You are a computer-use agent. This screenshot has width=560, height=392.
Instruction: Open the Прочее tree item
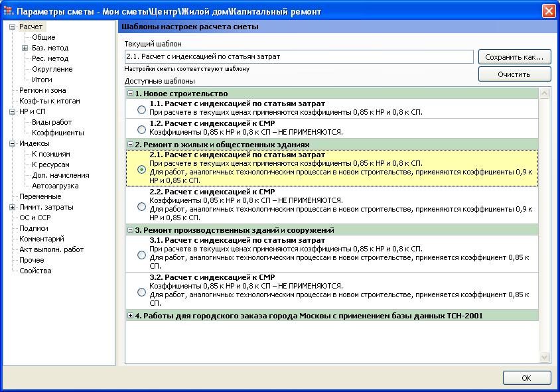[x=31, y=260]
